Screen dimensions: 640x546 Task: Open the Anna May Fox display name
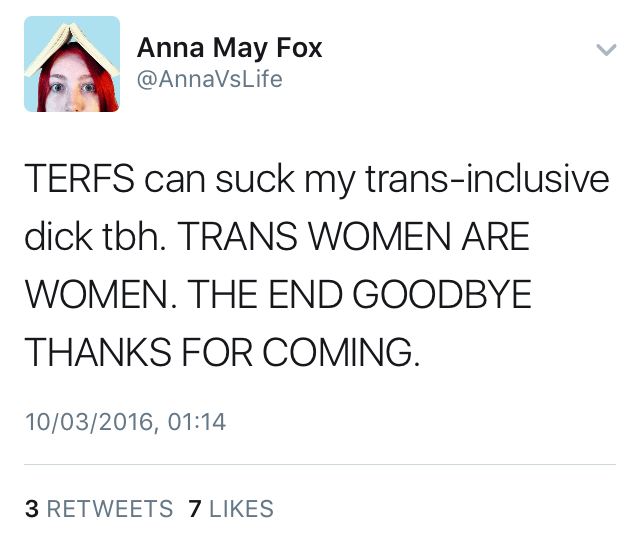coord(229,48)
